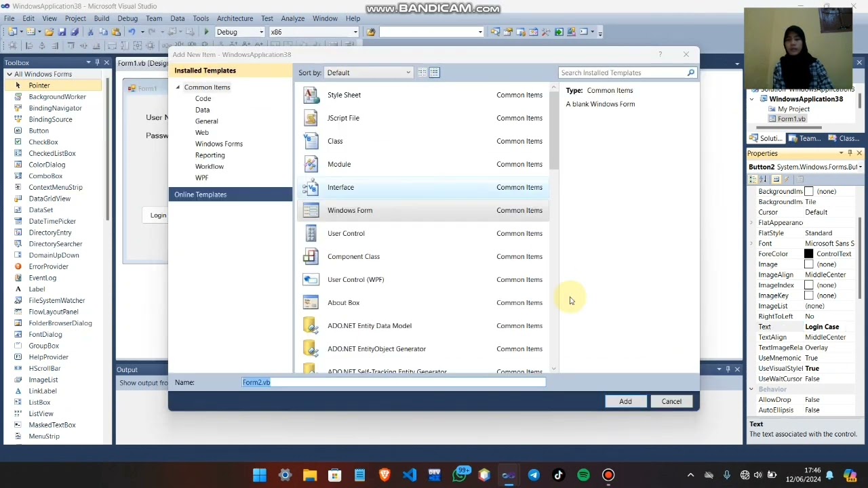Open the Debug menu

[127, 18]
